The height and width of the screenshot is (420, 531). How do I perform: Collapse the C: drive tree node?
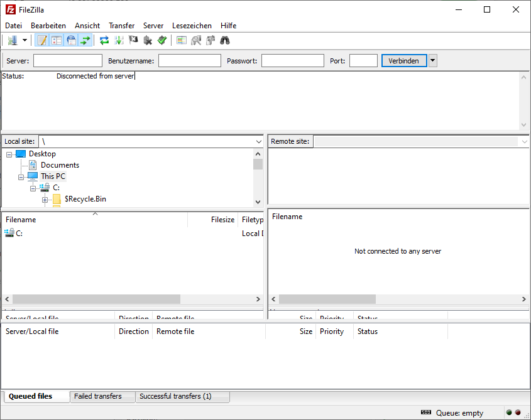point(33,188)
